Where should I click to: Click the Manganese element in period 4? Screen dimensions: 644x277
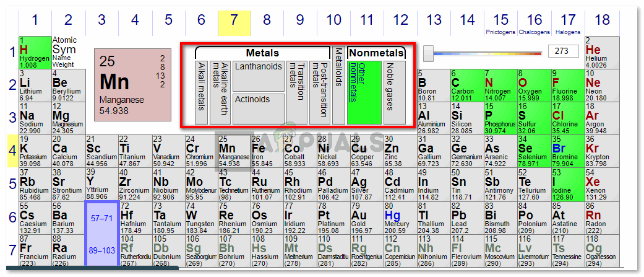pyautogui.click(x=233, y=152)
